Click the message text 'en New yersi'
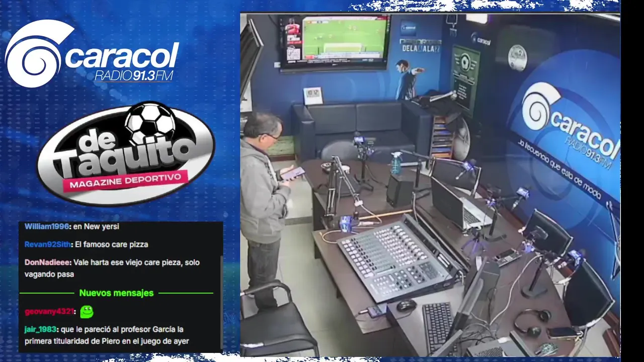 [x=96, y=226]
